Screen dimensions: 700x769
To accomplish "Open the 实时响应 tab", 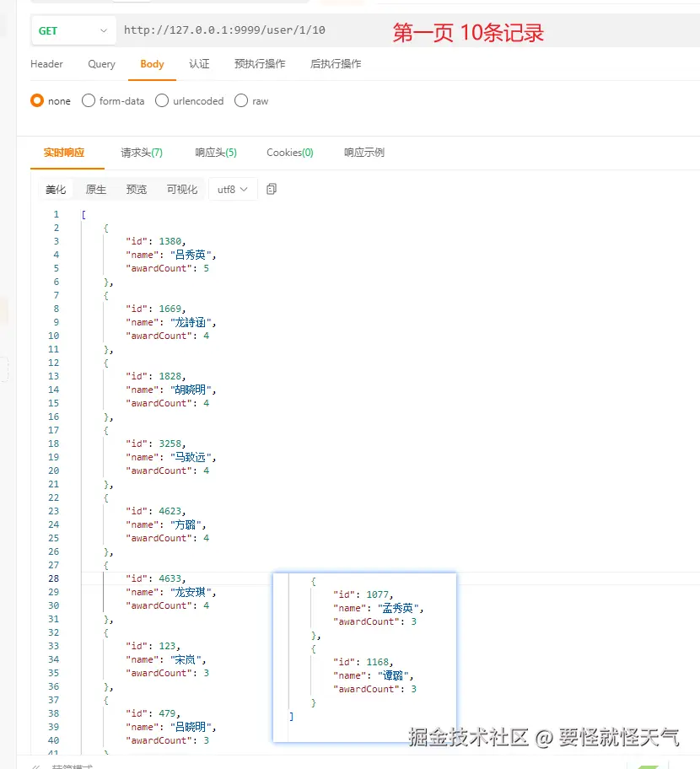I will [64, 153].
